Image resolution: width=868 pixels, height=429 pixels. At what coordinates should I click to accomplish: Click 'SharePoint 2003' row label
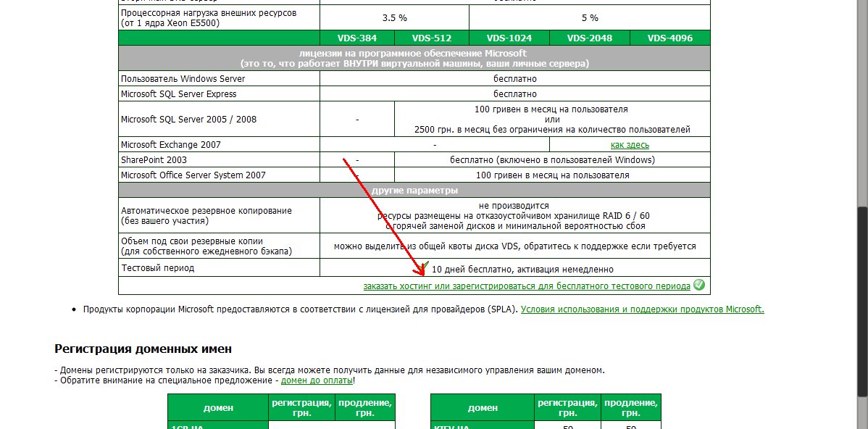pos(154,160)
